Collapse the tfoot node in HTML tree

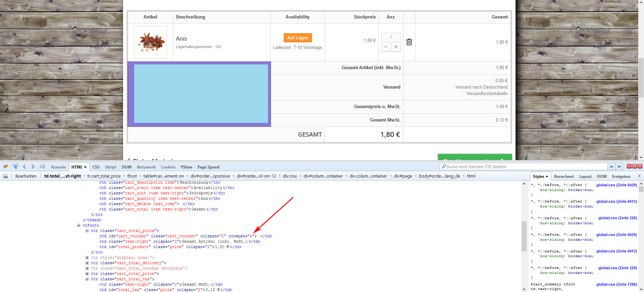tap(79, 226)
